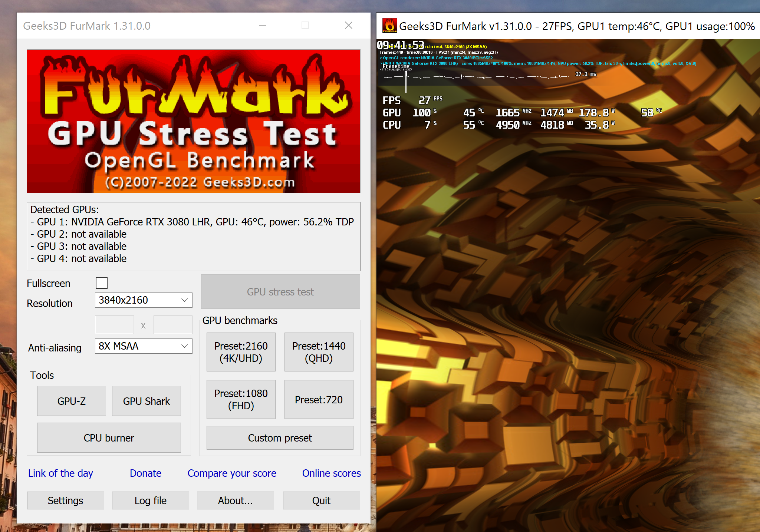The height and width of the screenshot is (532, 760).
Task: Click the FurMark flame icon in render window title
Action: pos(389,26)
